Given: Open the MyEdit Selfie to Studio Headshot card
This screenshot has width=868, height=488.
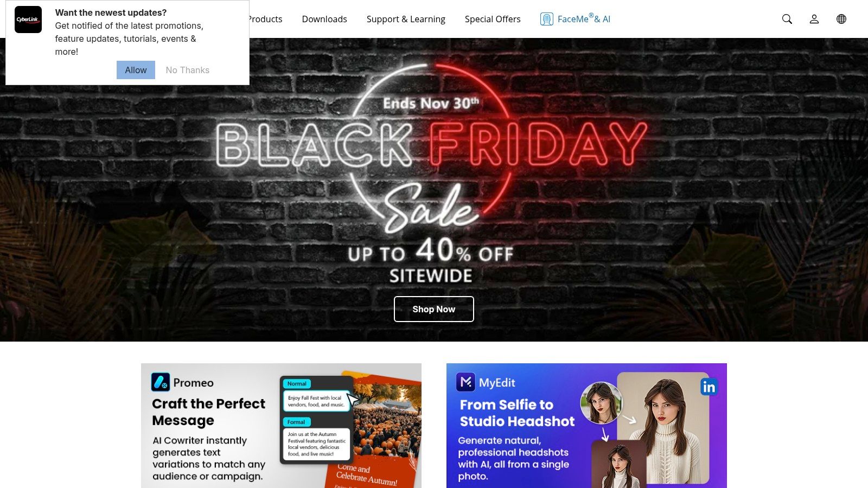Looking at the screenshot, I should point(586,426).
